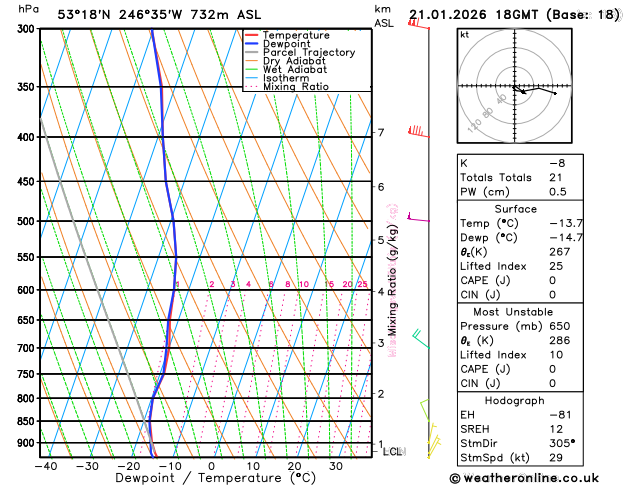Click the red wind barb at 300 hPa

(x=418, y=24)
